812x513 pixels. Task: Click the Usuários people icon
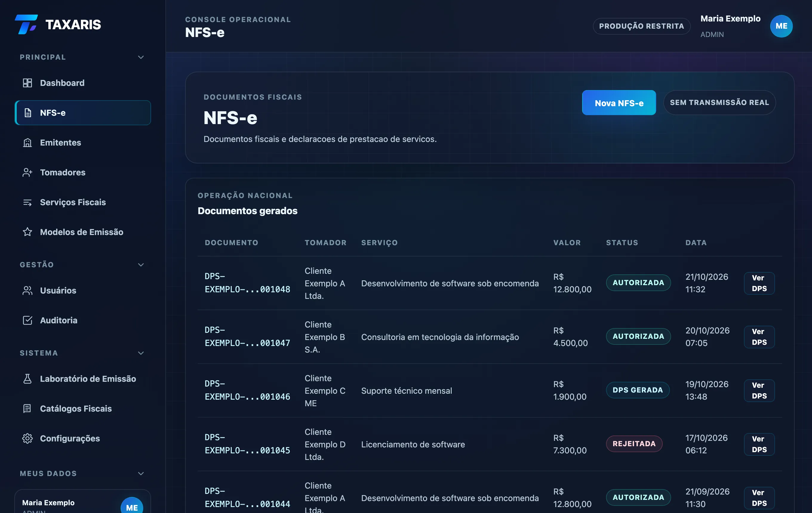pos(27,290)
